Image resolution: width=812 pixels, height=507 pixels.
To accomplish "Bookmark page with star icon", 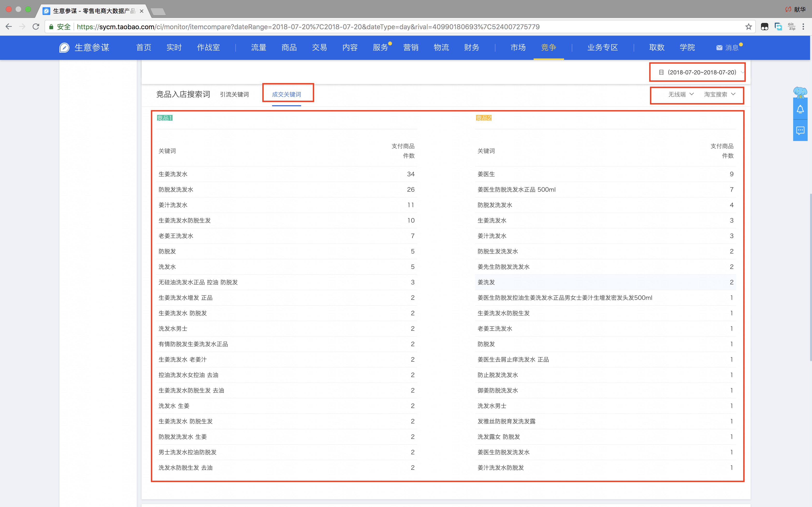I will pyautogui.click(x=748, y=27).
